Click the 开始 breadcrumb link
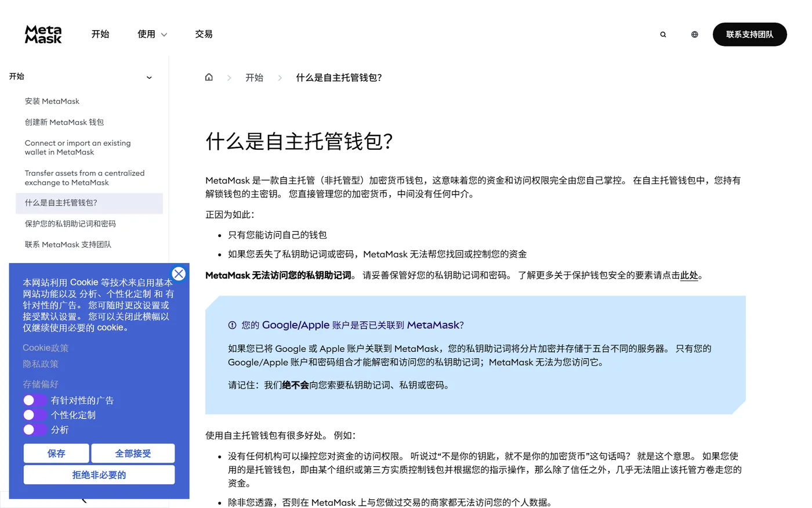This screenshot has width=812, height=508. click(x=254, y=77)
